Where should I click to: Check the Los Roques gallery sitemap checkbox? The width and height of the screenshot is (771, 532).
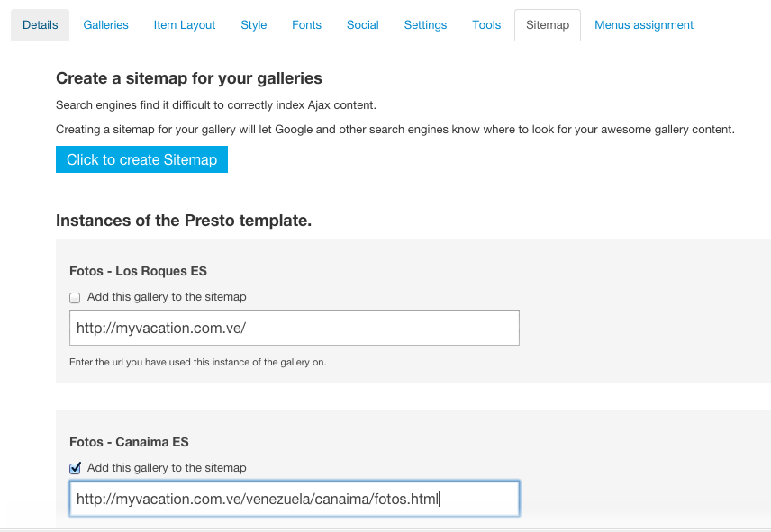[x=75, y=298]
